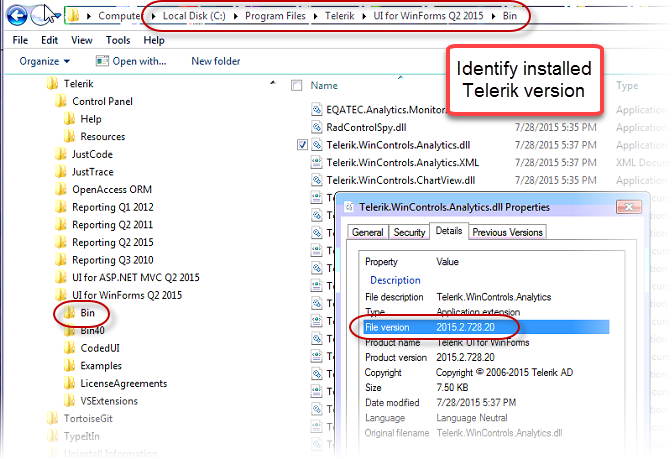The height and width of the screenshot is (459, 672).
Task: Open the Telerik folder icon in tree
Action: click(52, 84)
